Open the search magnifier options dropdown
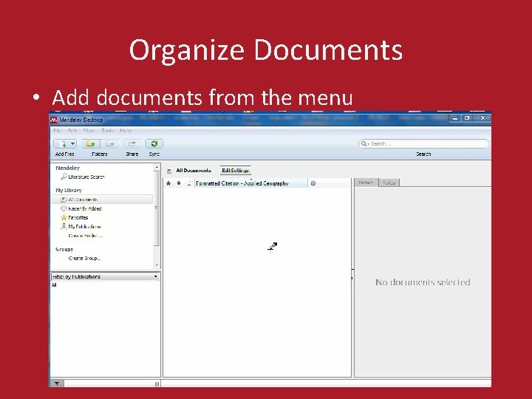Image resolution: width=532 pixels, height=399 pixels. pos(364,144)
